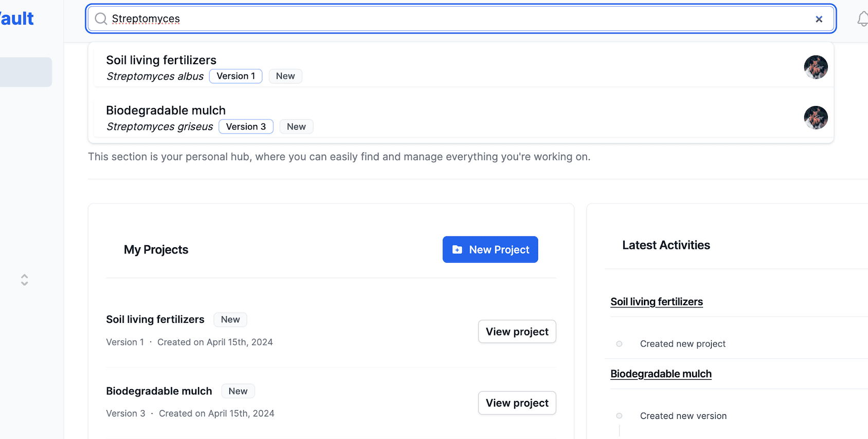Click avatar on Soil living fertilizers result

tap(816, 67)
